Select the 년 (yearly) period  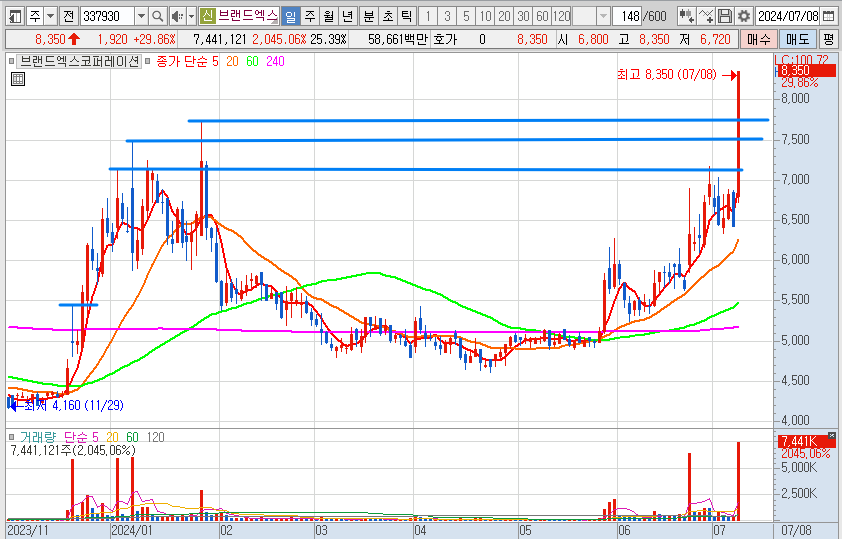click(347, 16)
